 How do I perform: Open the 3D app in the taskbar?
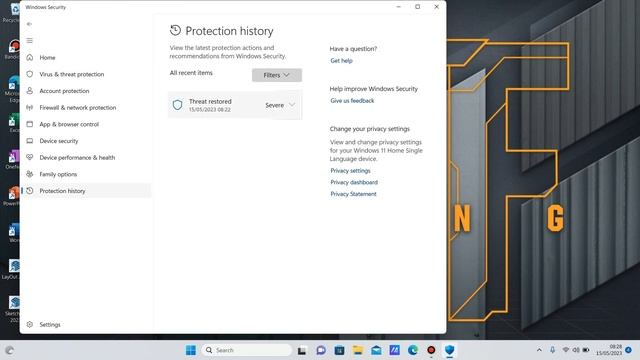pos(394,350)
